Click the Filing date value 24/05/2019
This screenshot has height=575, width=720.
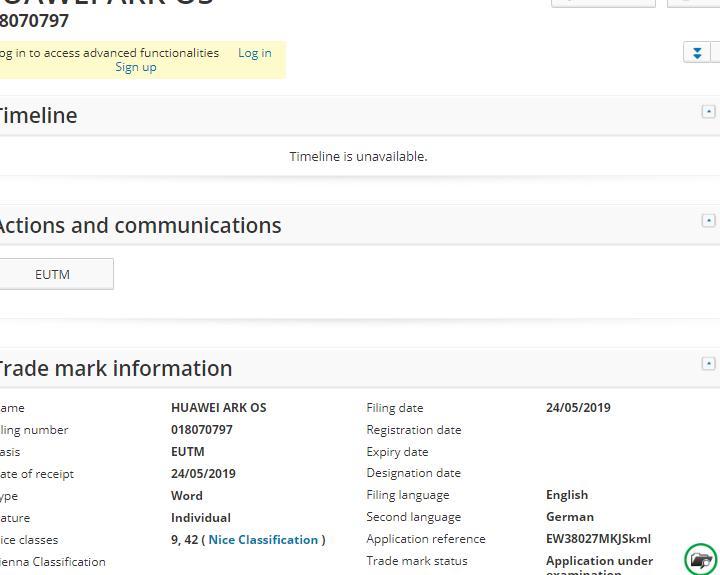coord(577,408)
